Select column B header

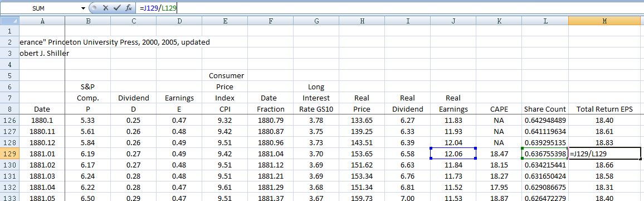(88, 21)
